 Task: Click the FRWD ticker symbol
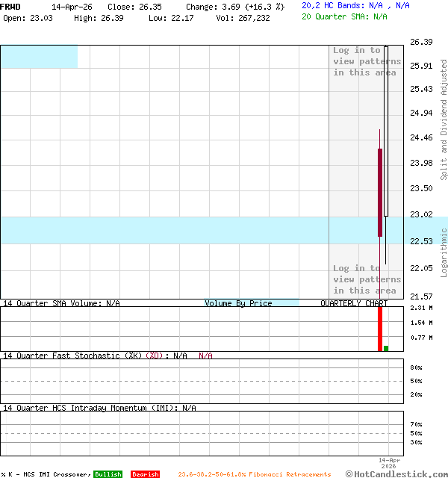click(10, 6)
